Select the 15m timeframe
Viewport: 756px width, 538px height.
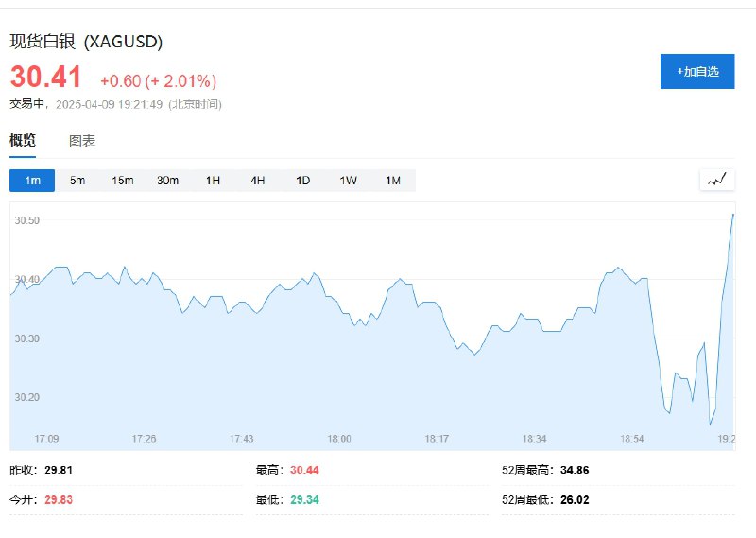[123, 181]
